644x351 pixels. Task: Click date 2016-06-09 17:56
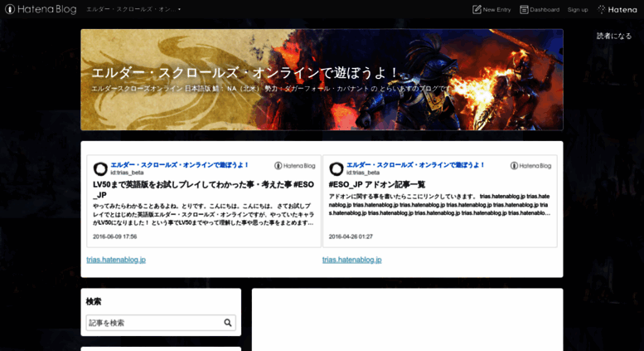[x=114, y=236]
